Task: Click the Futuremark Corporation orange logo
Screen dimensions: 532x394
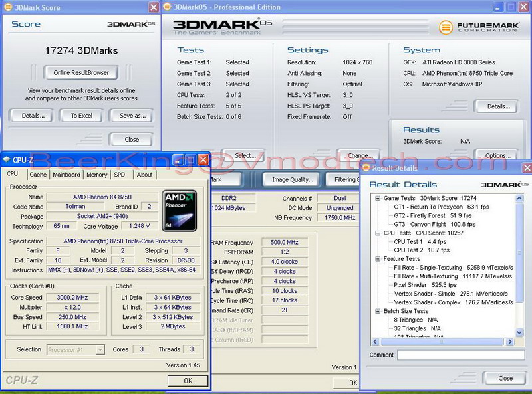Action: pyautogui.click(x=446, y=27)
